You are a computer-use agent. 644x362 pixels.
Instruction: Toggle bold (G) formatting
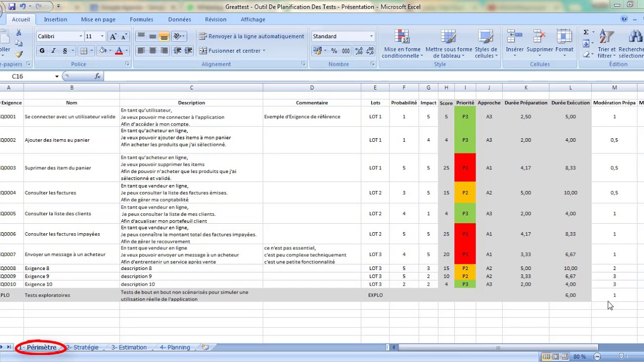click(42, 51)
